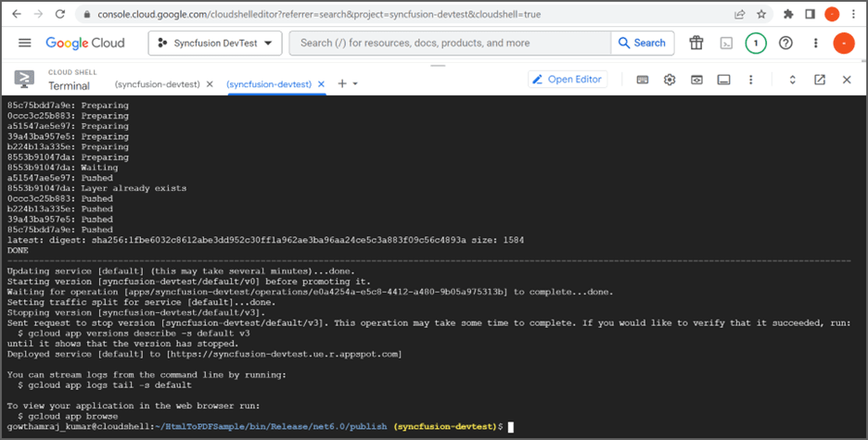
Task: Click the 'latest: digest: sha256' line
Action: click(x=265, y=240)
